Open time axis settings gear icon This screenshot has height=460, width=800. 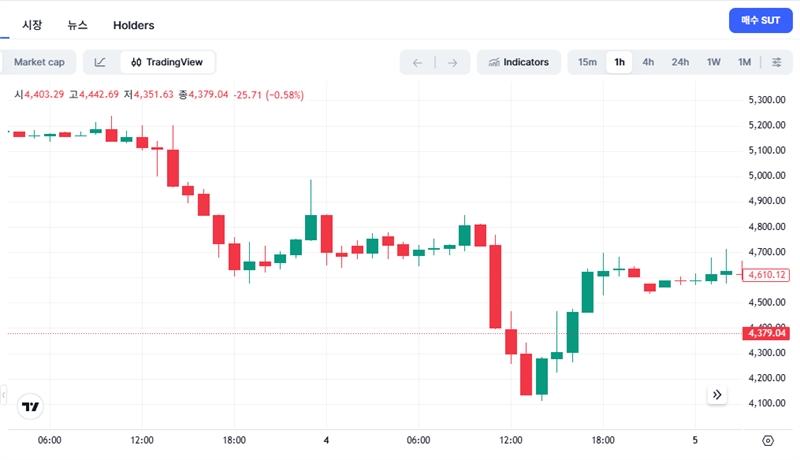point(768,440)
